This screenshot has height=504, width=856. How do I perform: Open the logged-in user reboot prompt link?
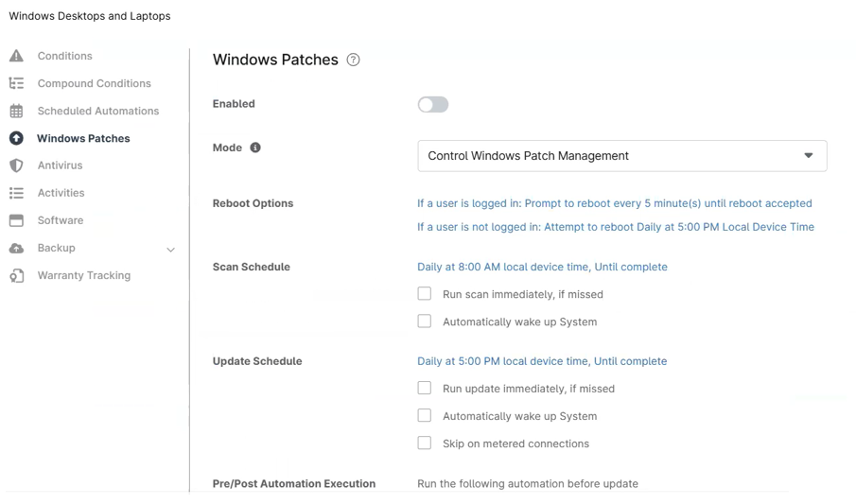614,203
